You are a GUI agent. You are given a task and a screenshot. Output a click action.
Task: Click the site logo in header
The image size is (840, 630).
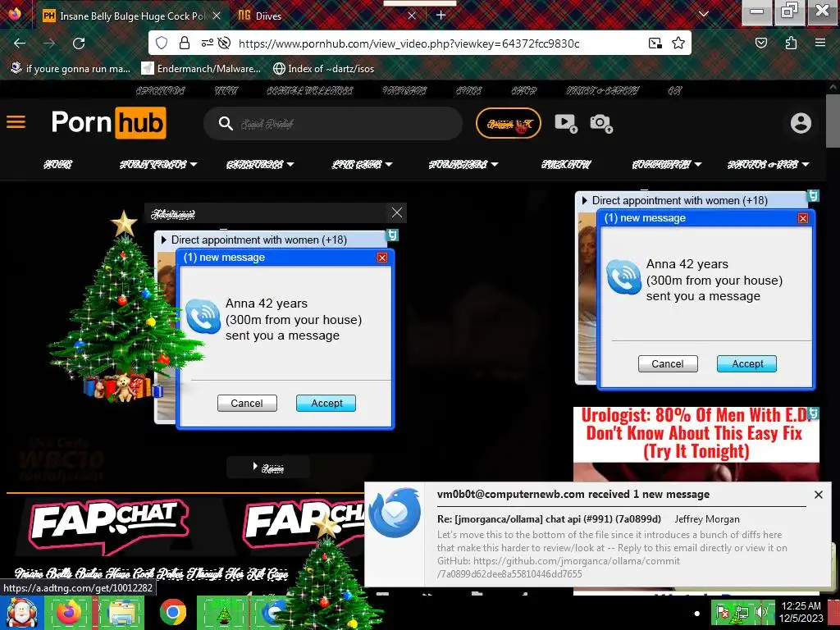click(109, 123)
